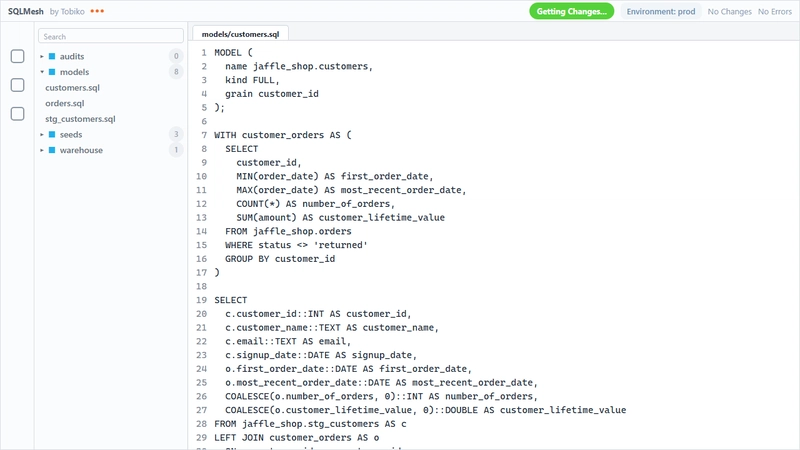Click the No Changes indicator
Image resolution: width=800 pixels, height=450 pixels.
729,11
